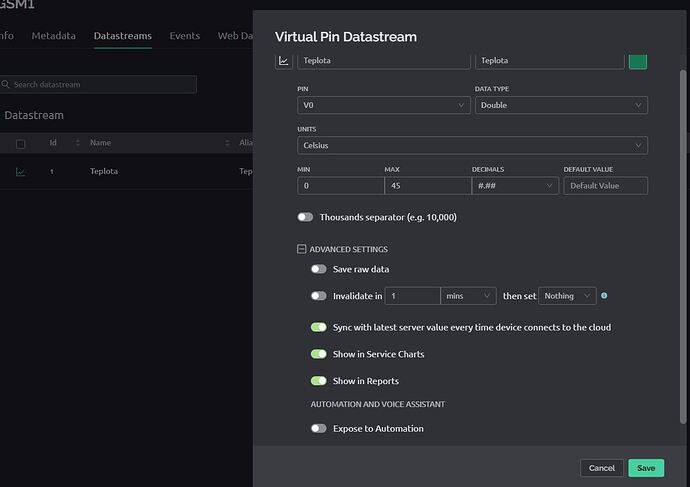Click the datastream chart icon button in dialog

(284, 61)
